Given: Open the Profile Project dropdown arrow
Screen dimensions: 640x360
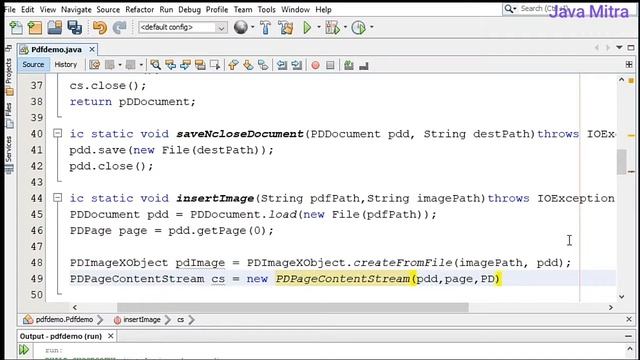Looking at the screenshot, I should coord(372,27).
